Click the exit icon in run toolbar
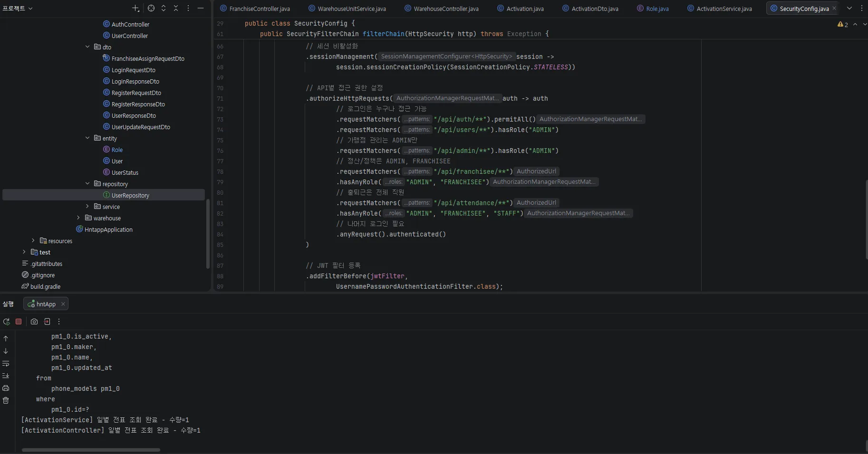The height and width of the screenshot is (454, 868). 47,322
